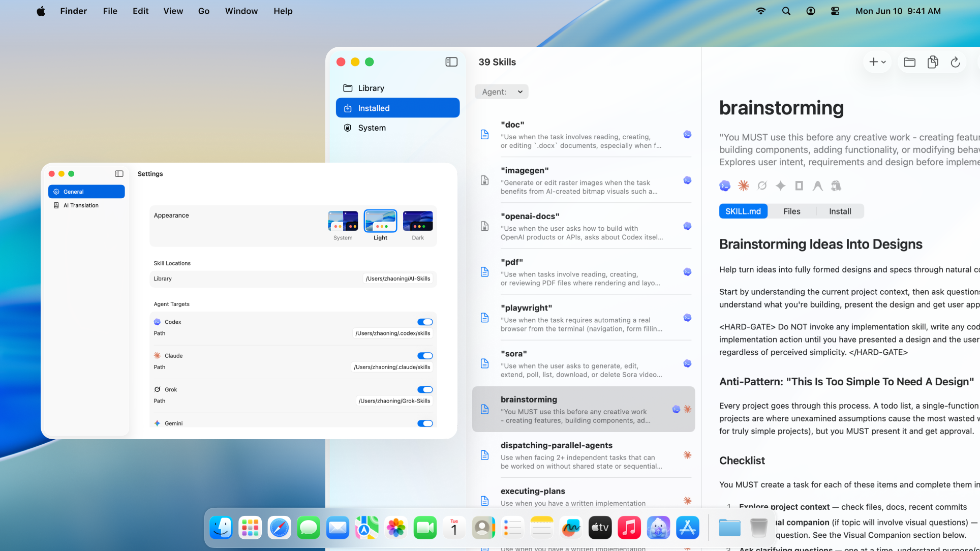Open the Go menu
Image resolution: width=980 pixels, height=551 pixels.
pyautogui.click(x=204, y=11)
